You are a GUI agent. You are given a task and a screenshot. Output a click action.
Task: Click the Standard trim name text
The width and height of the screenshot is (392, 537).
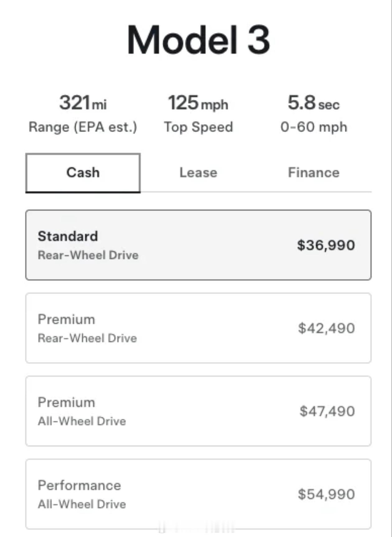pyautogui.click(x=68, y=236)
